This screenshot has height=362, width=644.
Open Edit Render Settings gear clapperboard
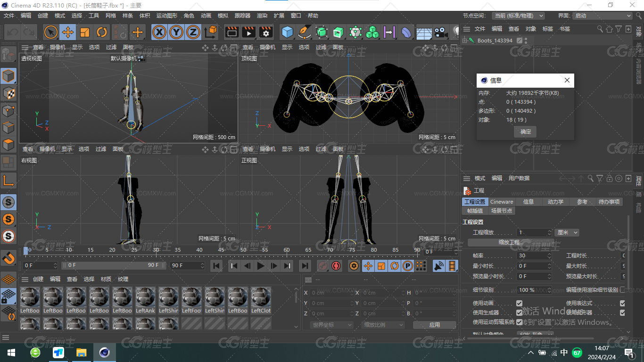pos(266,32)
